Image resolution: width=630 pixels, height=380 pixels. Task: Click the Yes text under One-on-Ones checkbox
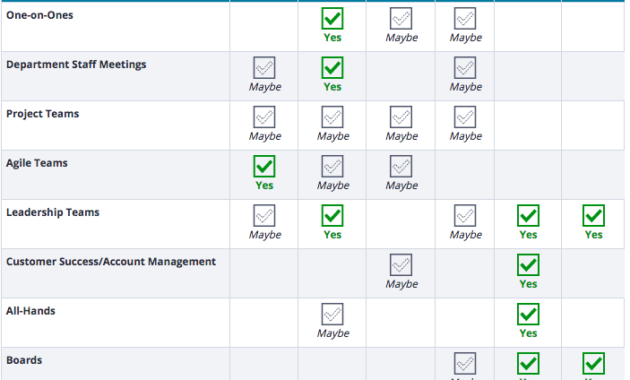333,38
